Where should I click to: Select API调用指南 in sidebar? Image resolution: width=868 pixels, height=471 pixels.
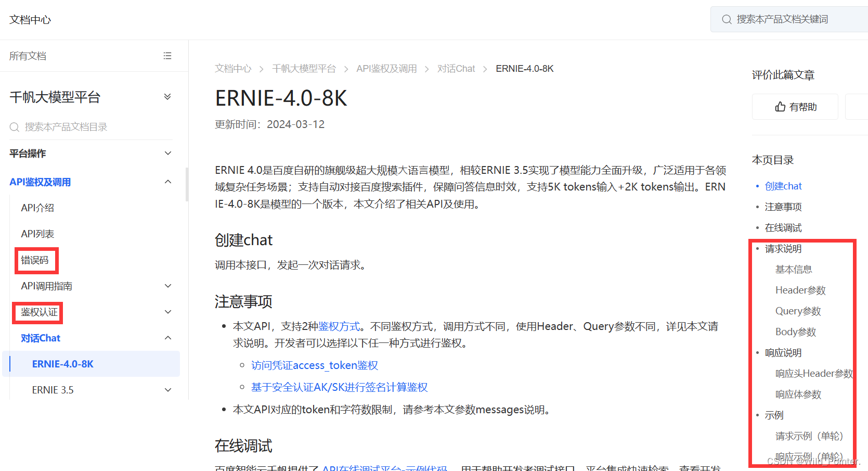[46, 286]
